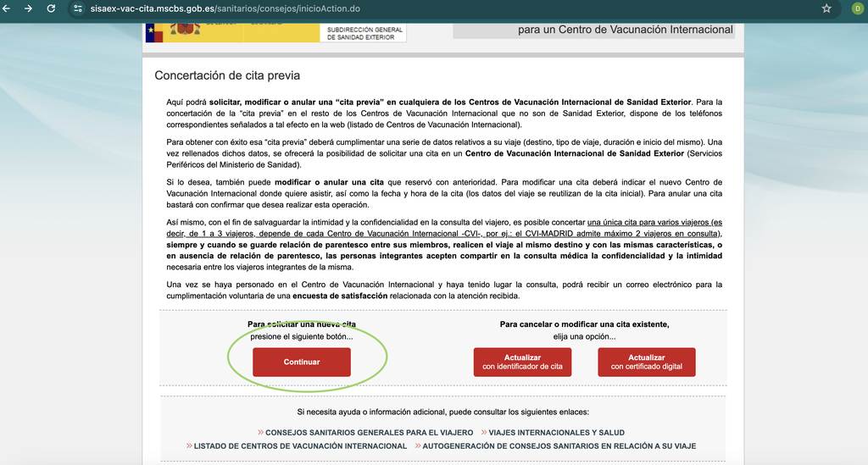Click the Spanish government coat of arms logo
The image size is (868, 465).
click(x=185, y=28)
